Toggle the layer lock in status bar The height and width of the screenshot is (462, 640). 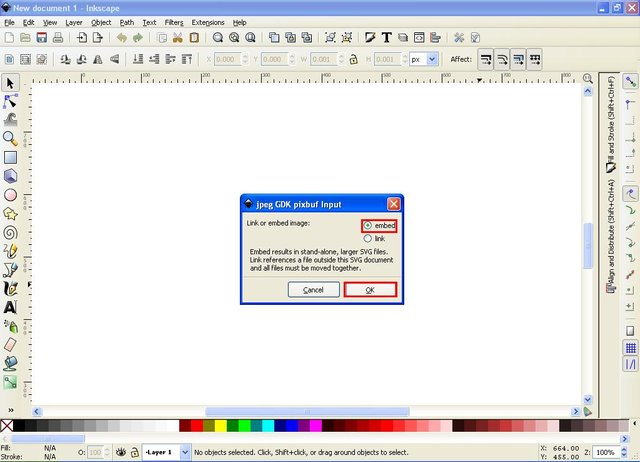click(135, 452)
